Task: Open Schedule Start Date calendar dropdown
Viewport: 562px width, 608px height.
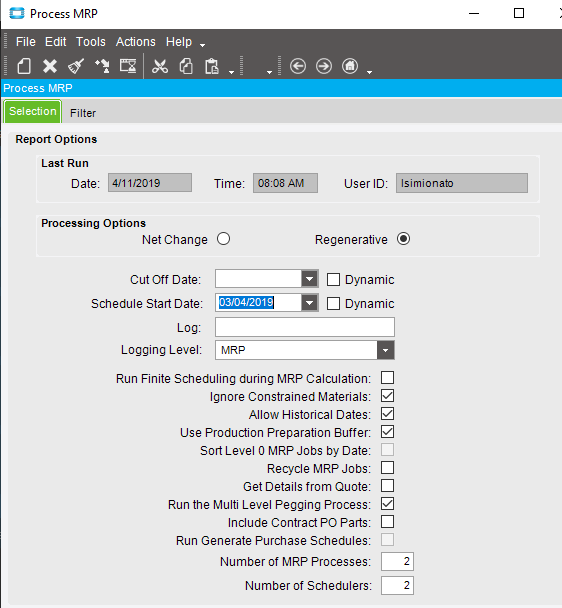Action: (310, 303)
